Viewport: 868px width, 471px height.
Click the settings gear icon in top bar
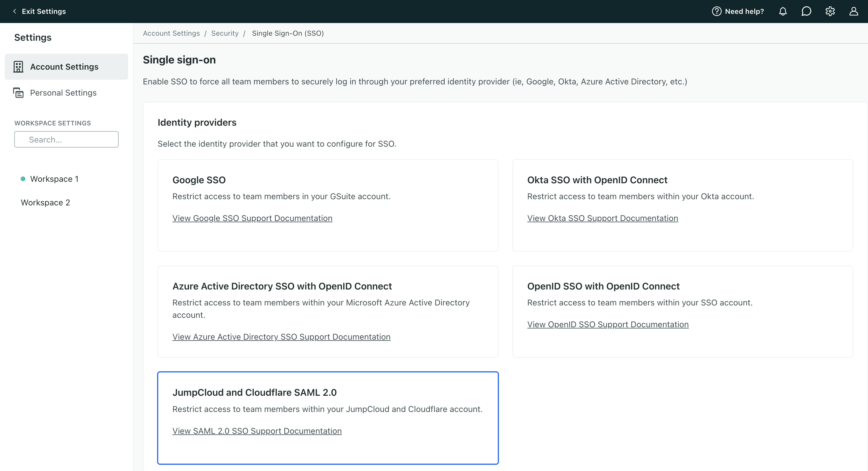(830, 11)
